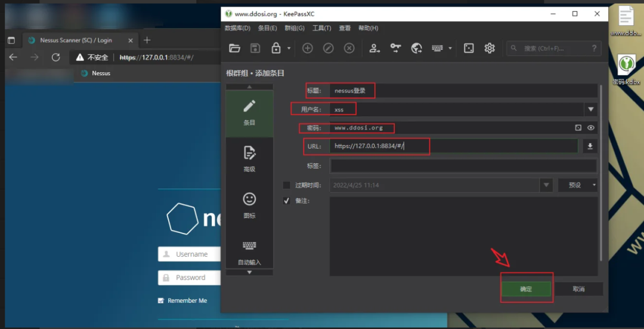Open the 工具(T) menu
Viewport: 644px width, 329px height.
(321, 29)
